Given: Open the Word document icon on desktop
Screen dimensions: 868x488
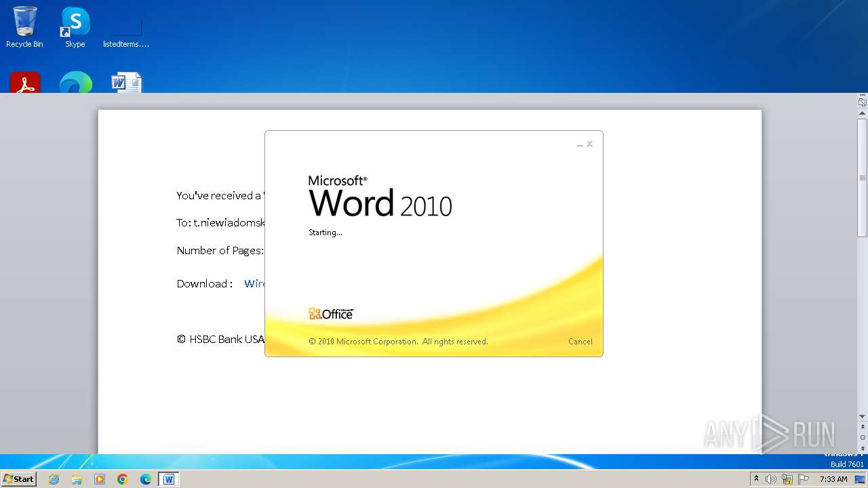Looking at the screenshot, I should 126,82.
